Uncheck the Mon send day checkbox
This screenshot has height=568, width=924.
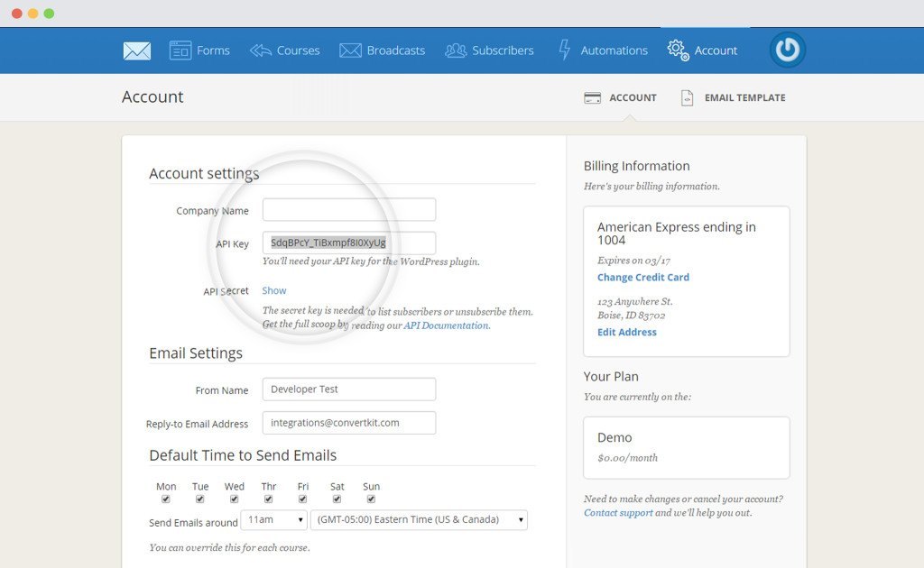point(166,497)
